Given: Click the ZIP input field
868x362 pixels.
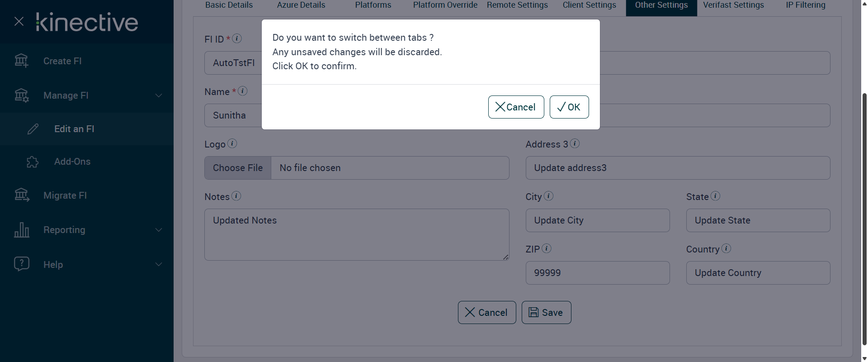Looking at the screenshot, I should tap(597, 273).
